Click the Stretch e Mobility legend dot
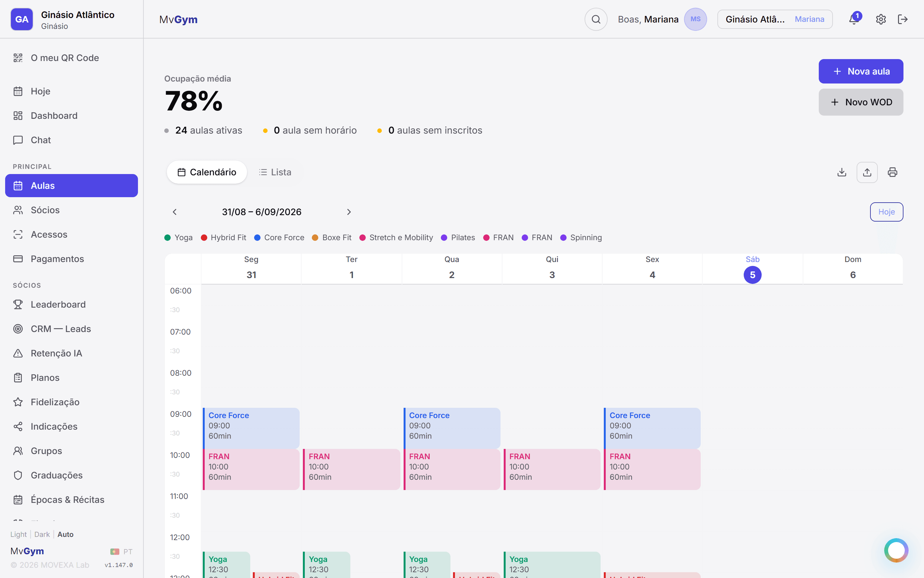Image resolution: width=924 pixels, height=578 pixels. tap(362, 237)
